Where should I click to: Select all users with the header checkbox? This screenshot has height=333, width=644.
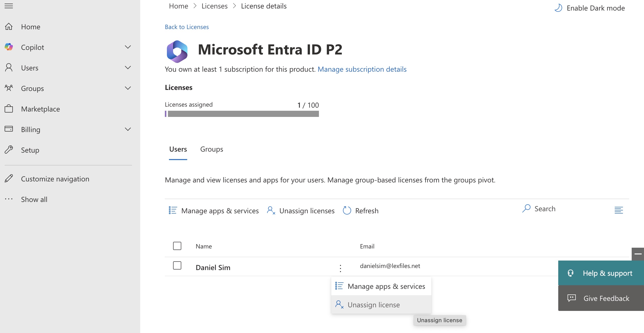(x=177, y=246)
